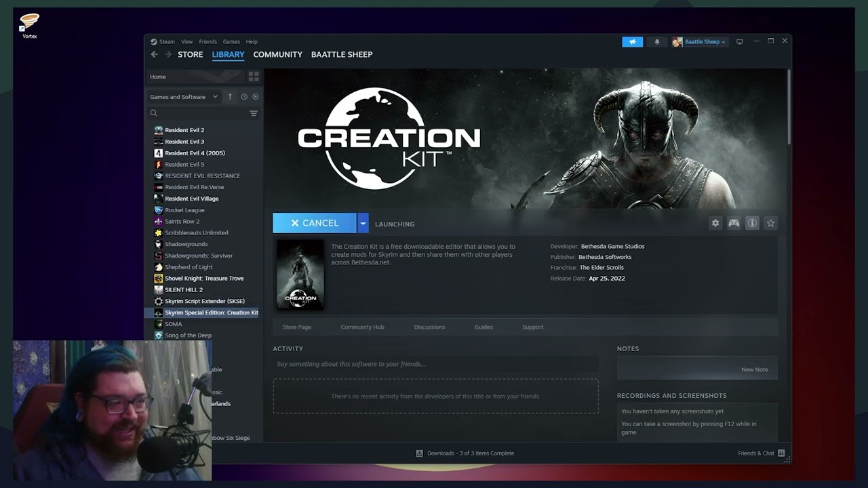Click the library search magnifier
This screenshot has width=868, height=488.
[x=154, y=113]
